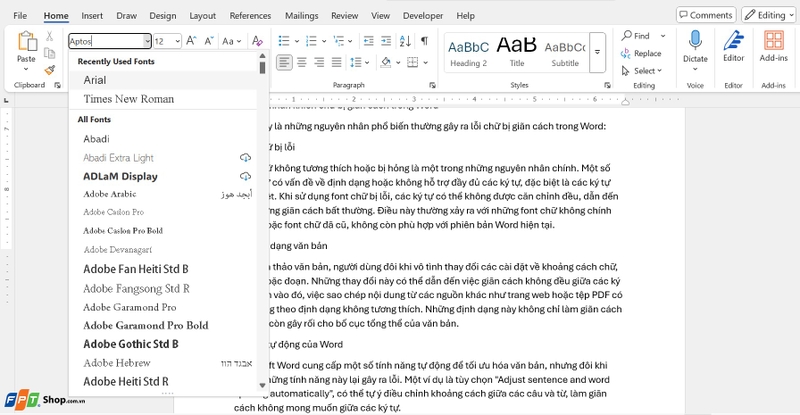The image size is (800, 415).
Task: Sort text A to Z
Action: coord(406,41)
